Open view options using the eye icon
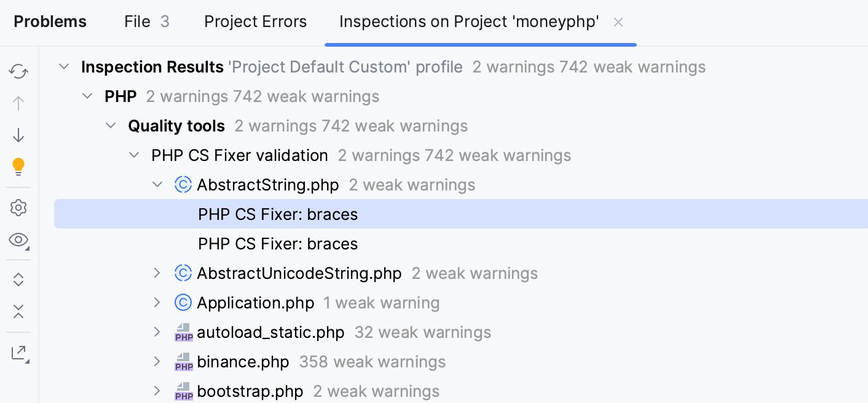Viewport: 868px width, 403px height. point(18,241)
